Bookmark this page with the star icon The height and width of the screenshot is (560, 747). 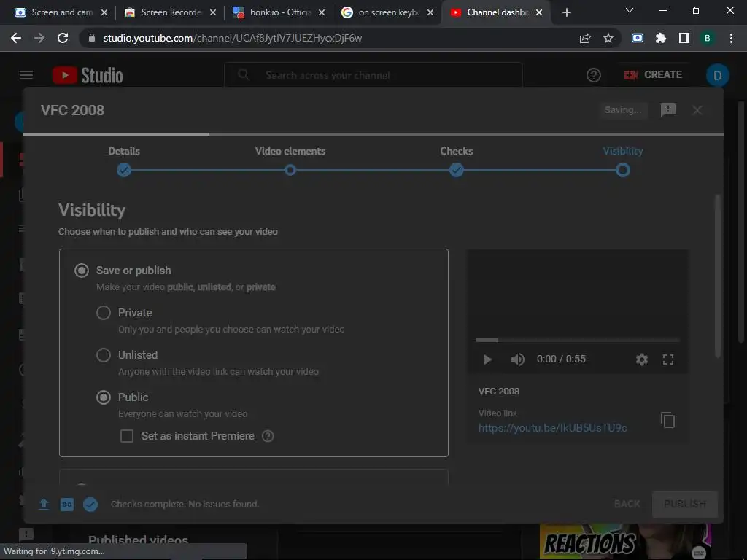pos(608,38)
